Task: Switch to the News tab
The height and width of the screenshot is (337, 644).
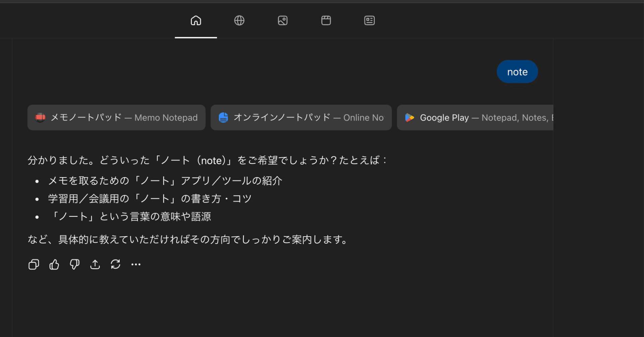Action: (x=369, y=20)
